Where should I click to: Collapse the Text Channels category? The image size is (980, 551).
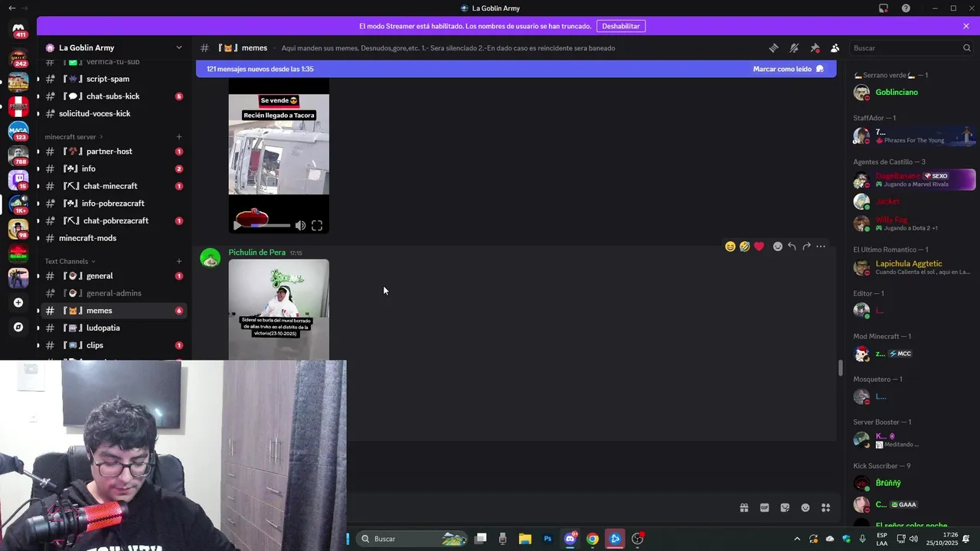(70, 261)
